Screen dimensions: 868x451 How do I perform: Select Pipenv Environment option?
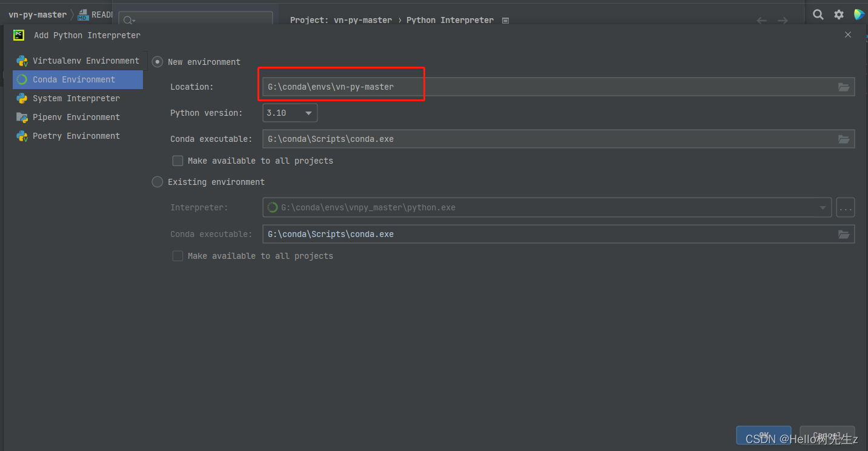(78, 117)
